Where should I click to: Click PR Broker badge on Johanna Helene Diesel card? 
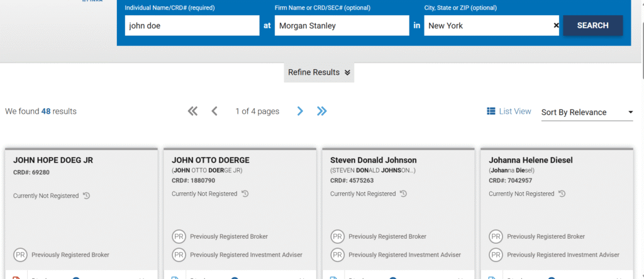coord(496,237)
